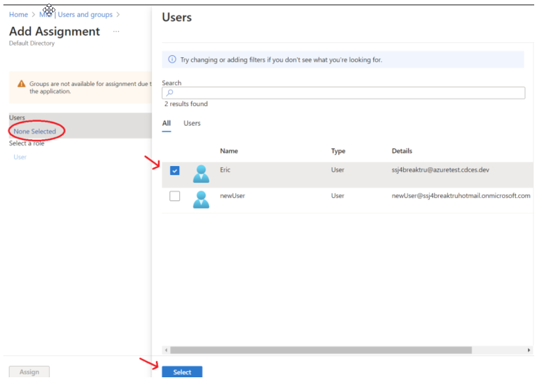Click the info icon in the filter tip
Image resolution: width=541 pixels, height=392 pixels.
click(172, 59)
